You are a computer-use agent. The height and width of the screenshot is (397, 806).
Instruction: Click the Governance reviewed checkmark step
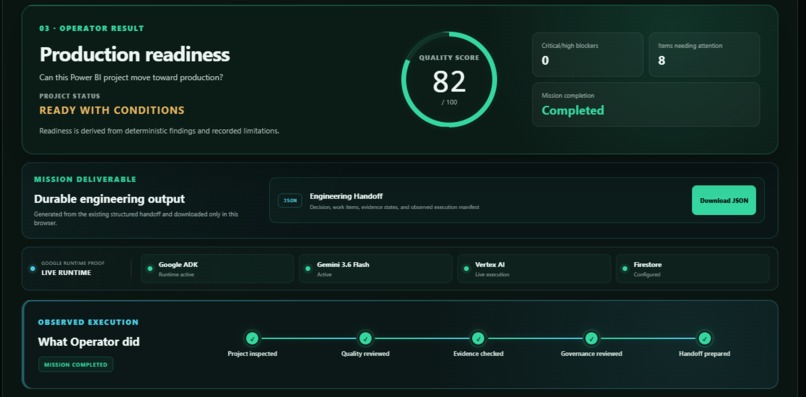591,338
